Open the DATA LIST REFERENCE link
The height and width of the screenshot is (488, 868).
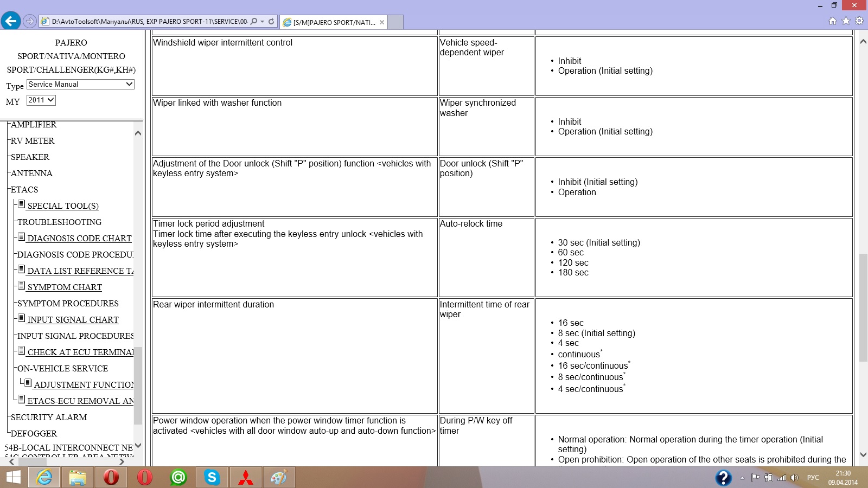[x=80, y=271]
